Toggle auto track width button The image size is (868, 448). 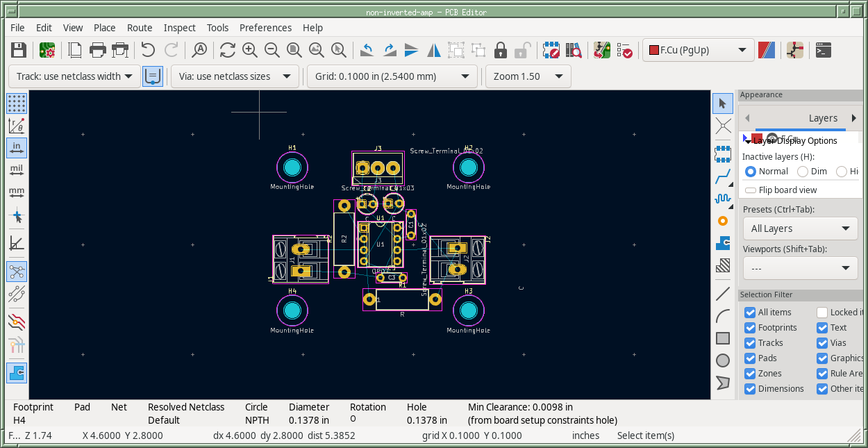click(x=153, y=76)
